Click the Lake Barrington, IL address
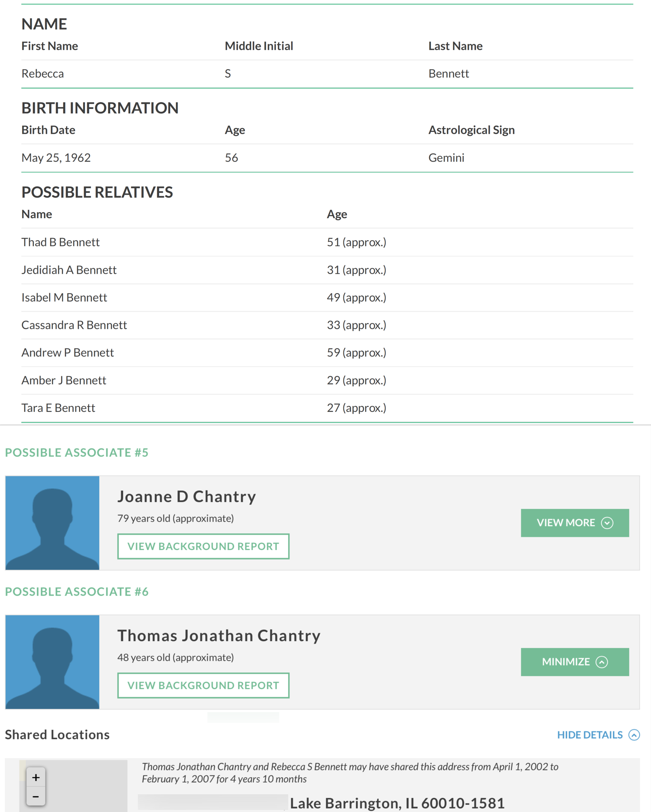The width and height of the screenshot is (651, 812). [397, 803]
